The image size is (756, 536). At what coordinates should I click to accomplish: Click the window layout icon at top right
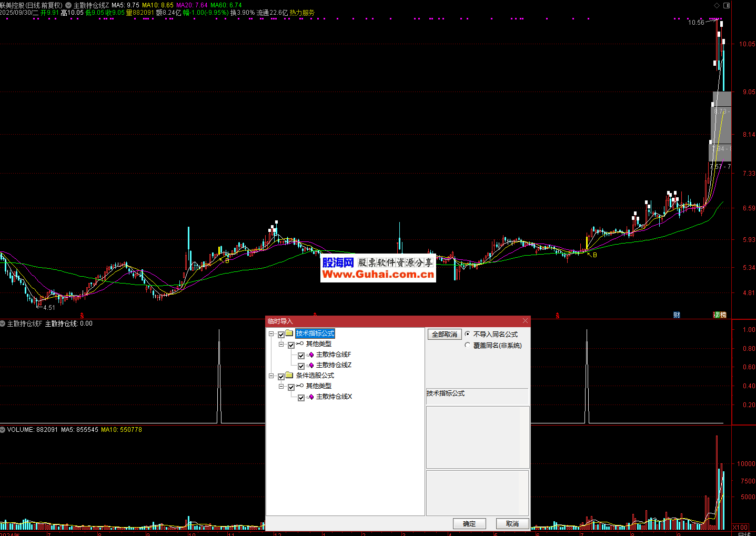point(727,5)
